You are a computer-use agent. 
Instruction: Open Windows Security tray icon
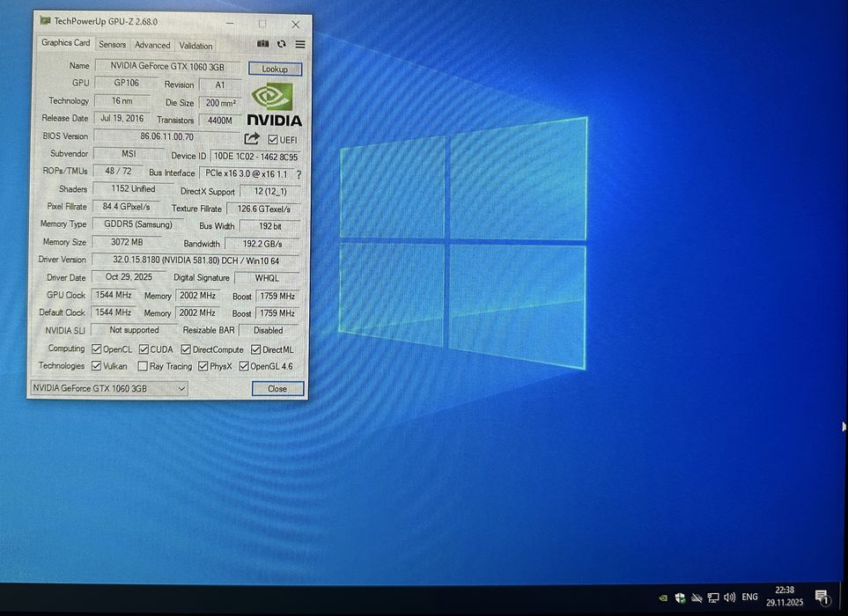[x=680, y=598]
